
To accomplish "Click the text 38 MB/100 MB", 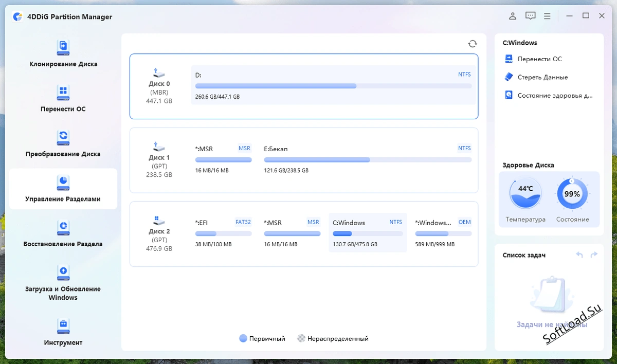I will tap(213, 244).
